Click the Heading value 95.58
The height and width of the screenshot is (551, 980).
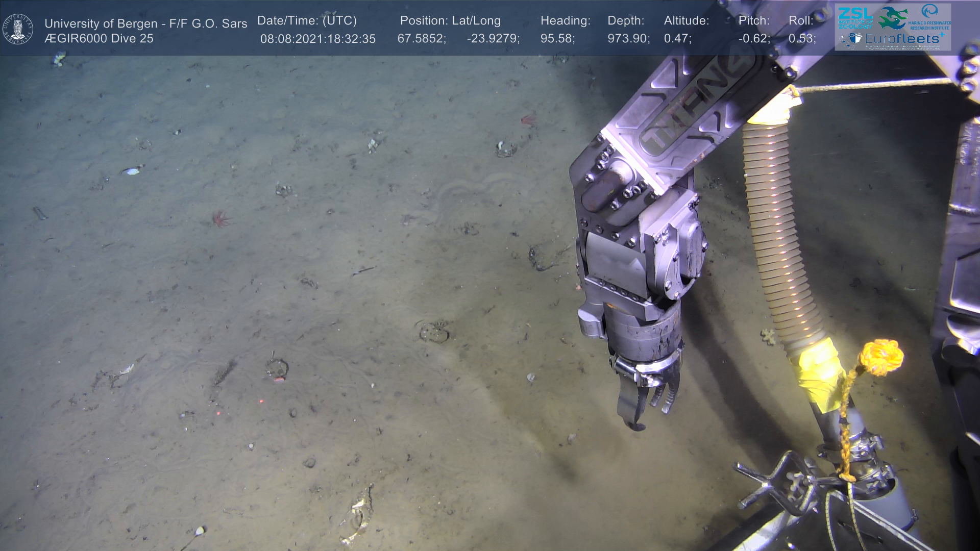pos(557,39)
